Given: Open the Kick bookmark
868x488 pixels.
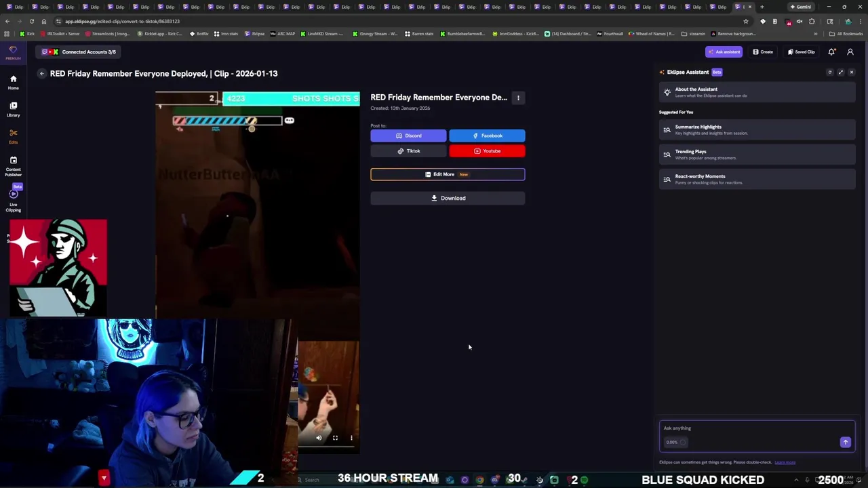Looking at the screenshot, I should pyautogui.click(x=27, y=33).
